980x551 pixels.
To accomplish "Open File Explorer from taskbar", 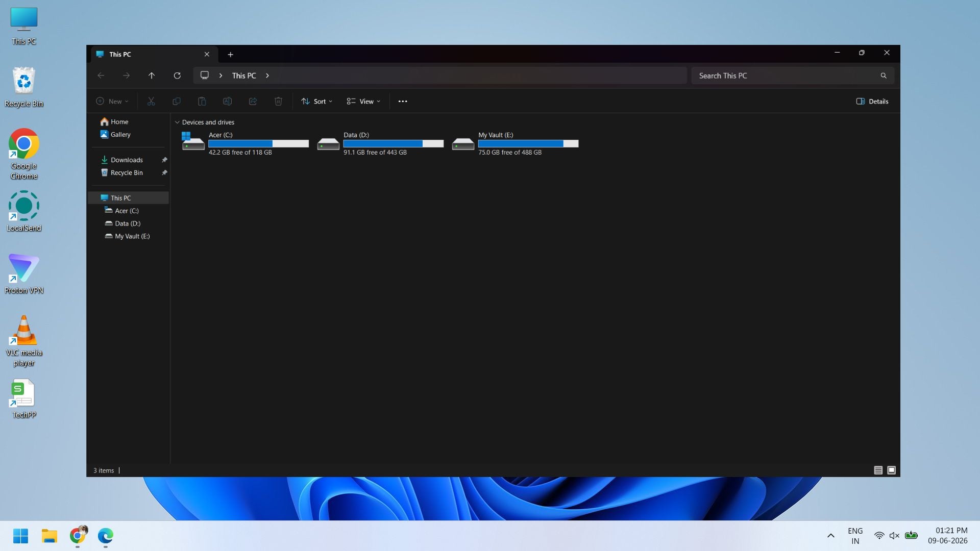I will 50,536.
